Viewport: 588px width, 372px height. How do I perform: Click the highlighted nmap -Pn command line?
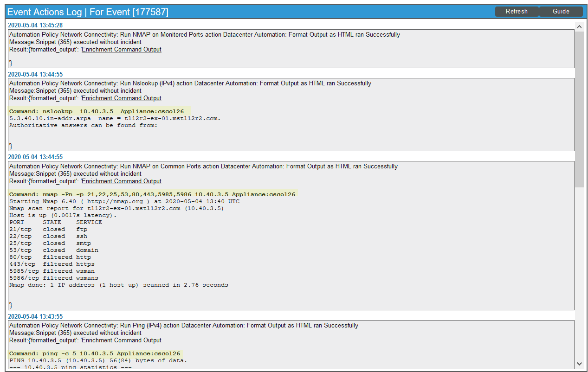point(152,194)
